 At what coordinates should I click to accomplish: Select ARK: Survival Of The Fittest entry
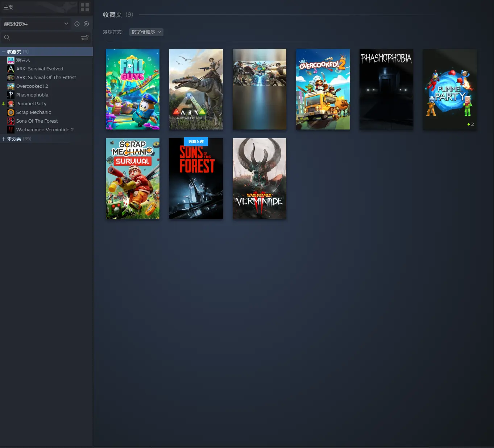tap(46, 77)
